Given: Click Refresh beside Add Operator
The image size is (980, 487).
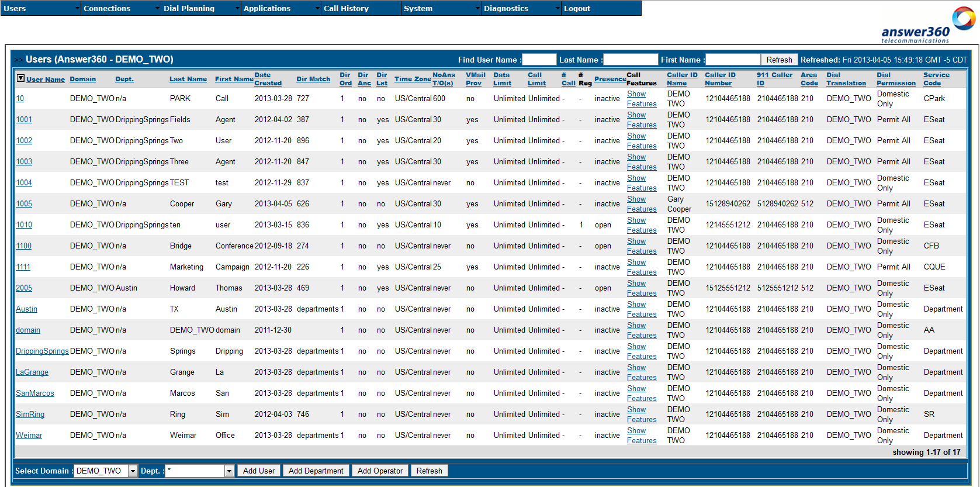Looking at the screenshot, I should [x=430, y=471].
